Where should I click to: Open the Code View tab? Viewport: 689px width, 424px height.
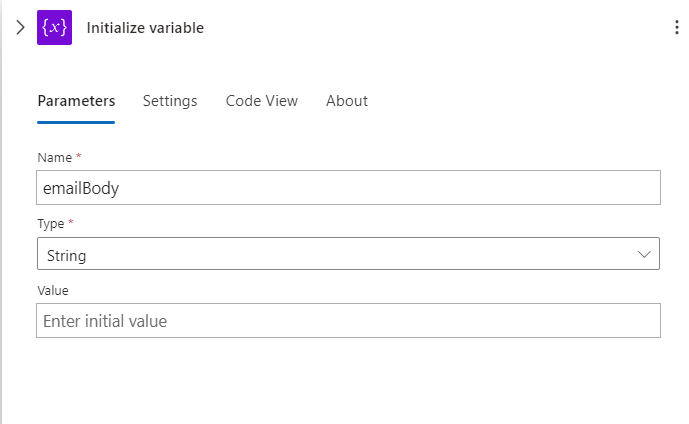coord(262,101)
